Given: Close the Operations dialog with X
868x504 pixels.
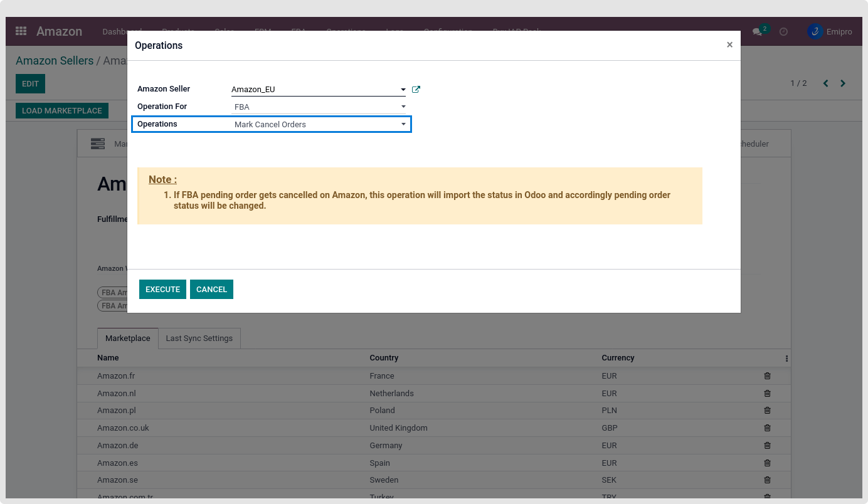Looking at the screenshot, I should pyautogui.click(x=729, y=45).
